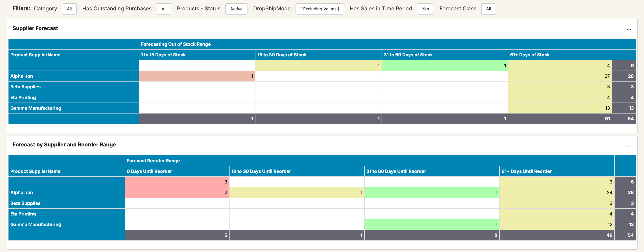Select Beta Supplies row in Supplier Forecast table

tap(25, 87)
